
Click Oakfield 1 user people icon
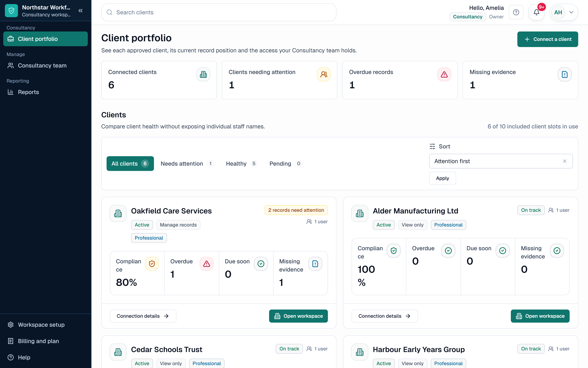(x=309, y=222)
